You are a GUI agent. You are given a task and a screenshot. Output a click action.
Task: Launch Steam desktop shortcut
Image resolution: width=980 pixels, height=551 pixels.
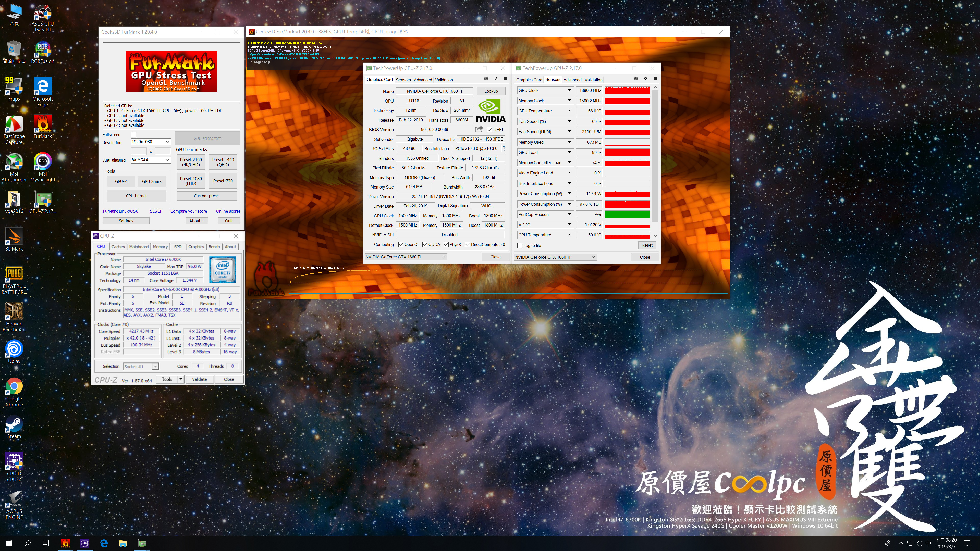[x=14, y=428]
